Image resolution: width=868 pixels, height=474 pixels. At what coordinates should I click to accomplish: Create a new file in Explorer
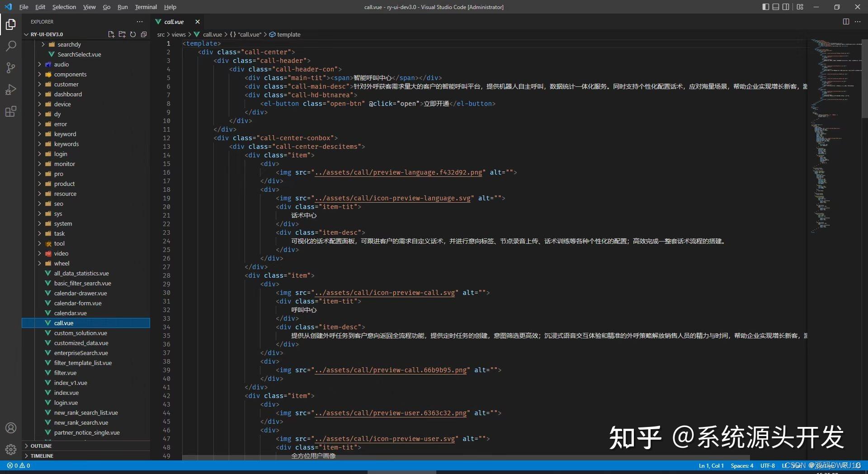111,34
